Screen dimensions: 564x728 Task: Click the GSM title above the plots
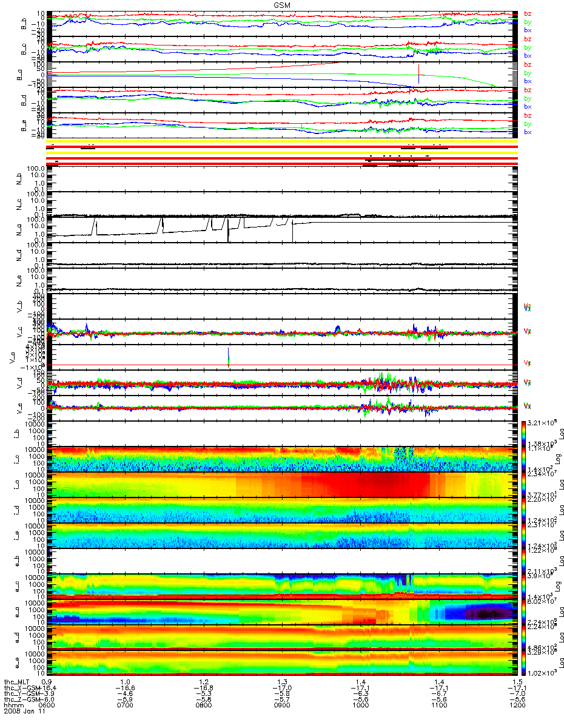[x=281, y=4]
